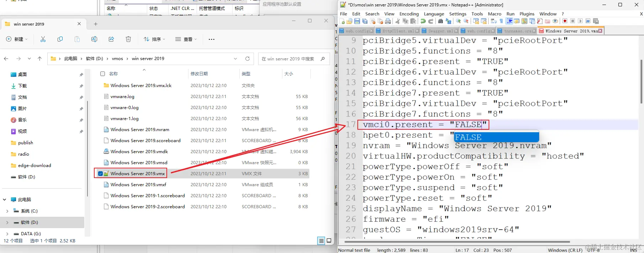Click the Start Recording macro icon
Viewport: 644px width, 253px height.
(x=565, y=21)
